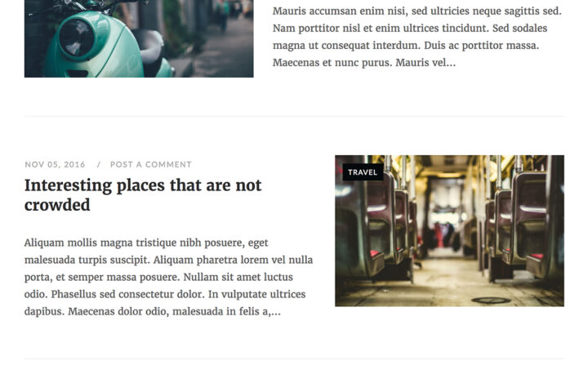Click the Aliquam mollis magna excerpt line

(x=146, y=243)
